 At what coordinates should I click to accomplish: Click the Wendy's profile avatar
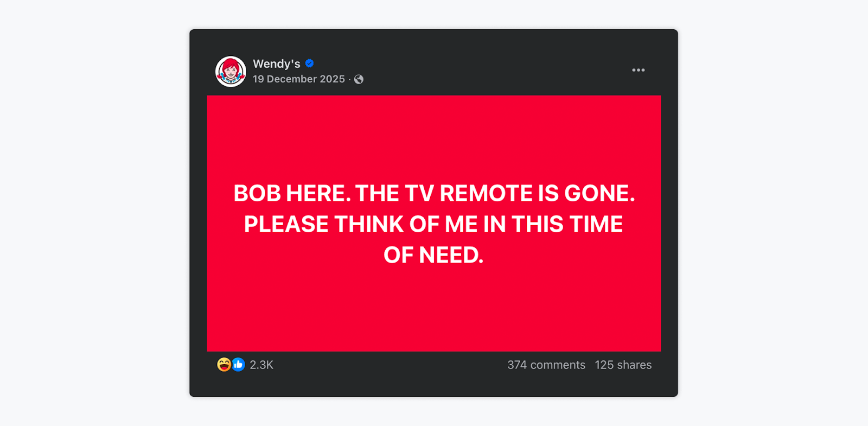pos(231,71)
